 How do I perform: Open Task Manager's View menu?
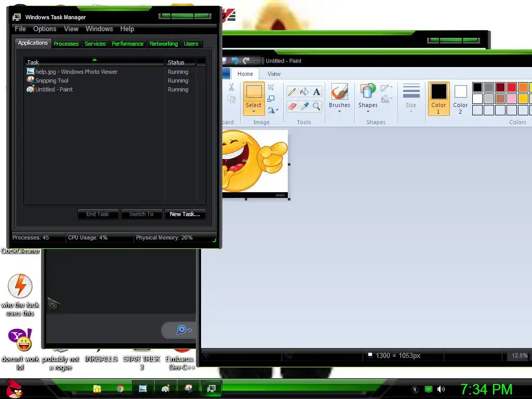[71, 29]
